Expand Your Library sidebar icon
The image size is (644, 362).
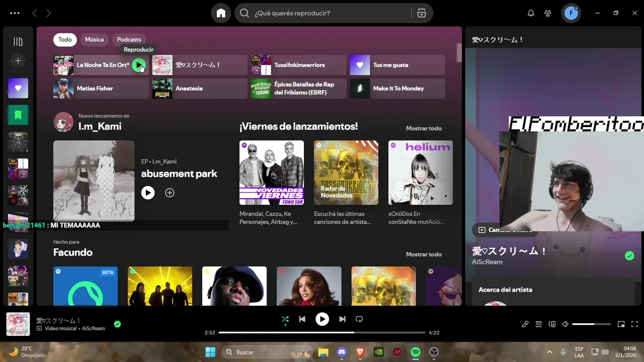point(18,42)
